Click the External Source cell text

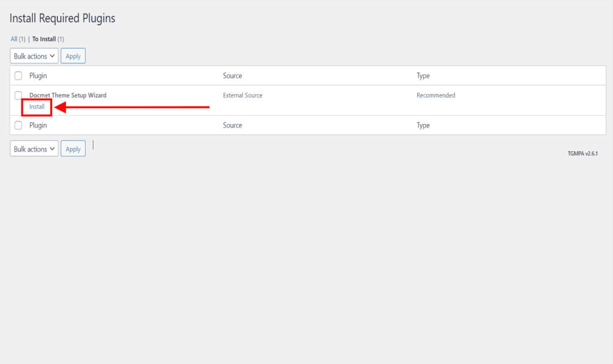242,95
